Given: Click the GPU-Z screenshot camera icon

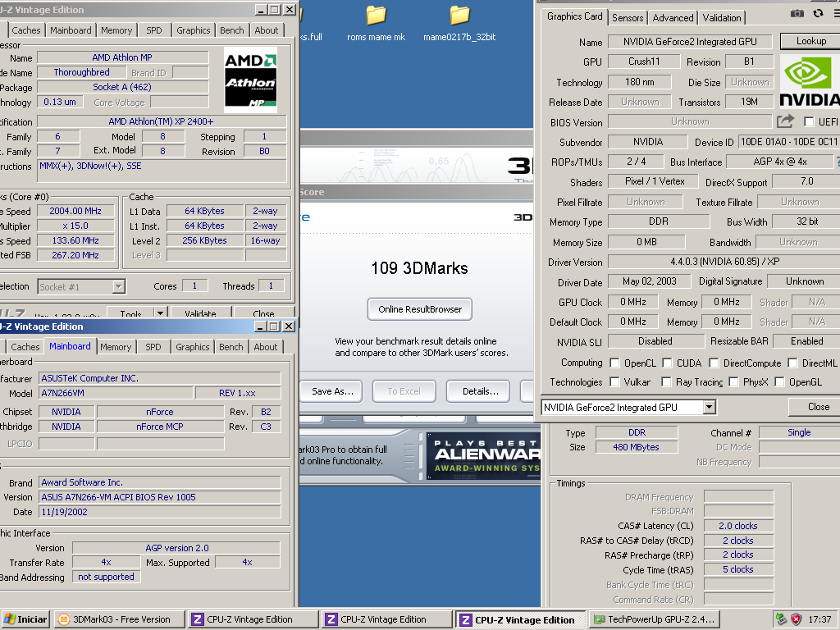Looking at the screenshot, I should pyautogui.click(x=797, y=13).
